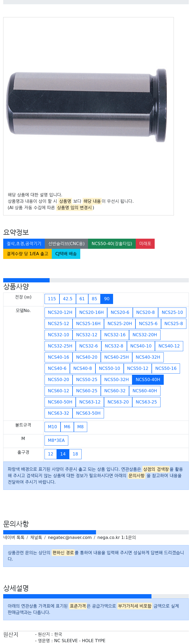This screenshot has width=192, height=644.
Task: Choose model NCS63-50H
Action: (88, 413)
